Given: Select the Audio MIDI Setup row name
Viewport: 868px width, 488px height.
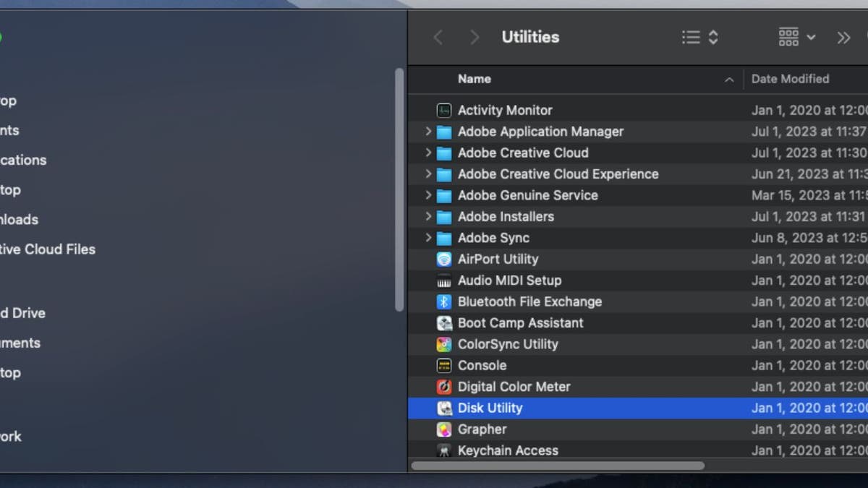Looking at the screenshot, I should 509,281.
